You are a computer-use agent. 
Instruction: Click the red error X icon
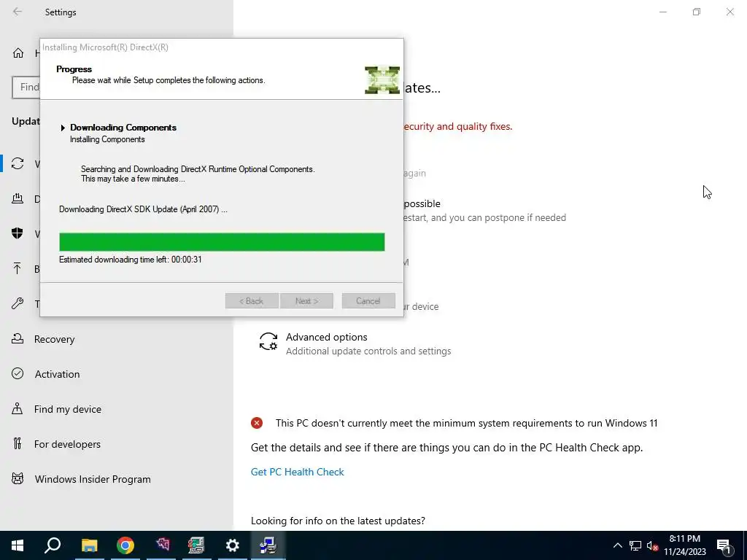click(257, 423)
